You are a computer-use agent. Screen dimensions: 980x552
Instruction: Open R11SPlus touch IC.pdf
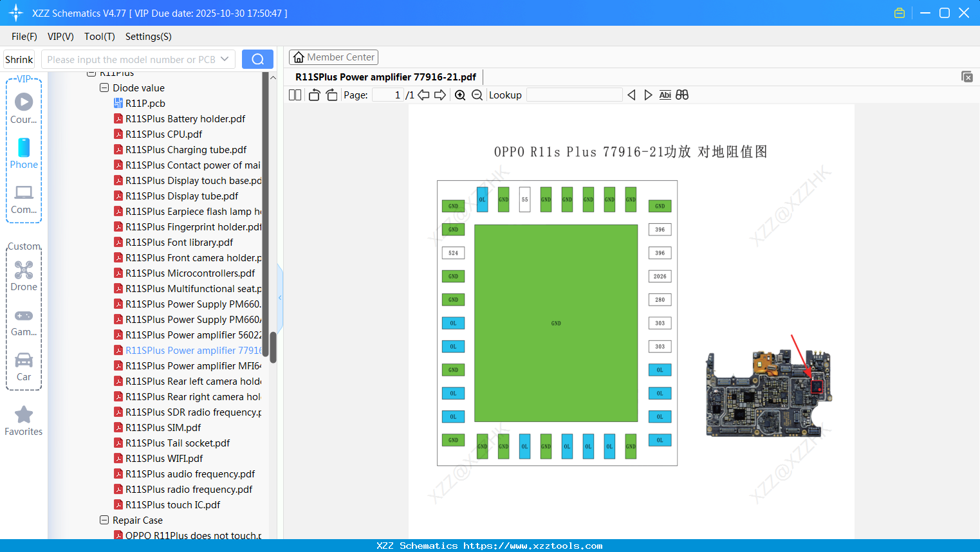tap(172, 504)
